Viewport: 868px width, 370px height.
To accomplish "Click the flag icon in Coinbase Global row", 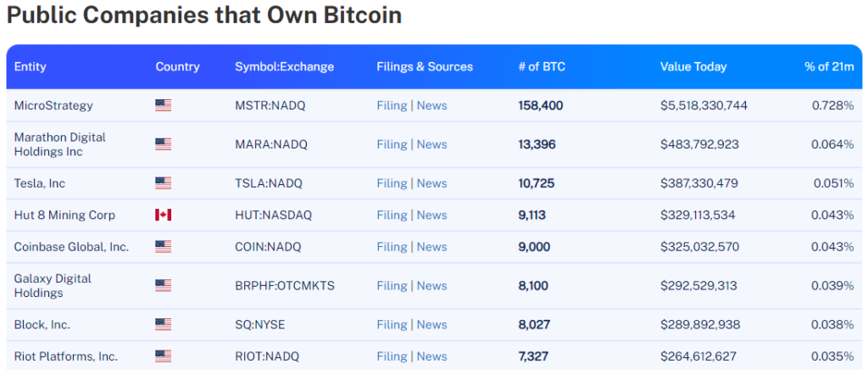I will [x=163, y=247].
